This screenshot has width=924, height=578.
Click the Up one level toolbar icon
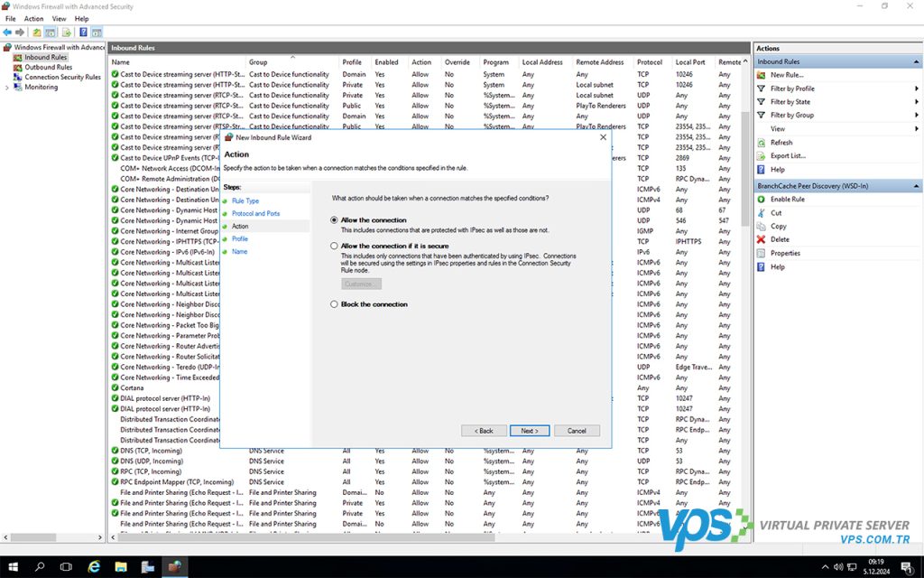pos(37,33)
